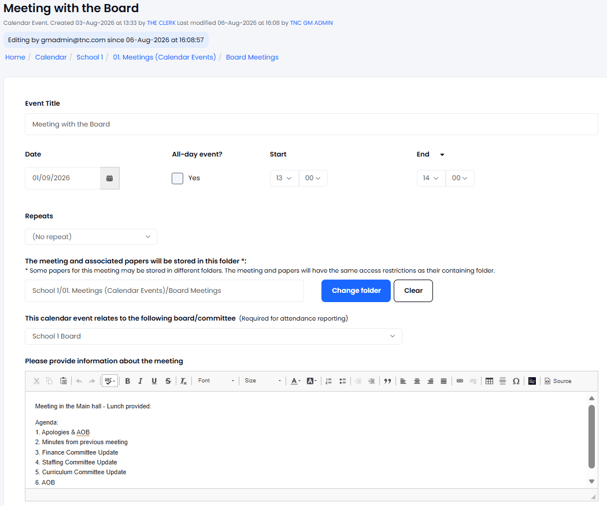Decrease the indent
Screen dimensions: 607x506
click(x=358, y=381)
